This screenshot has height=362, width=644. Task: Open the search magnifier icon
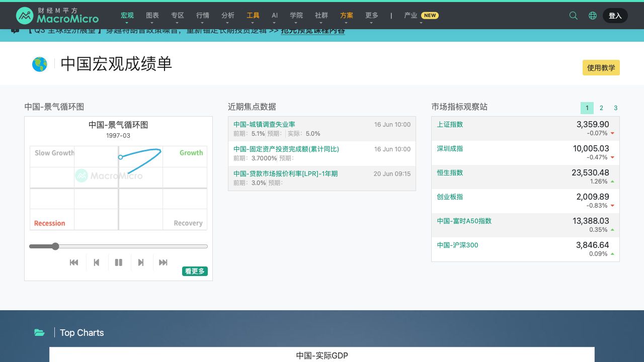tap(573, 16)
